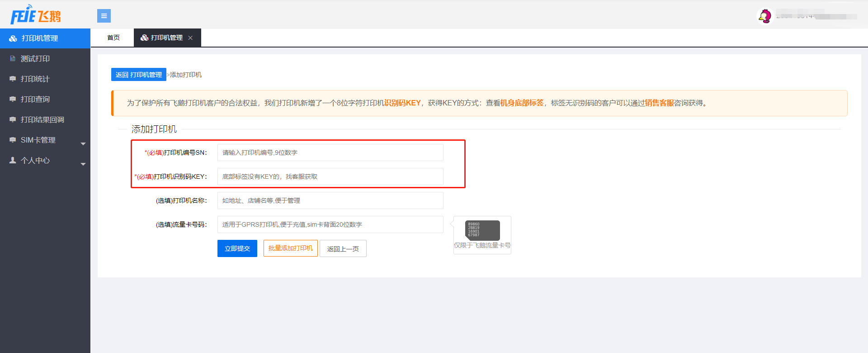The width and height of the screenshot is (868, 353).
Task: Expand the SIM卡管理 submenu arrow
Action: pyautogui.click(x=83, y=144)
